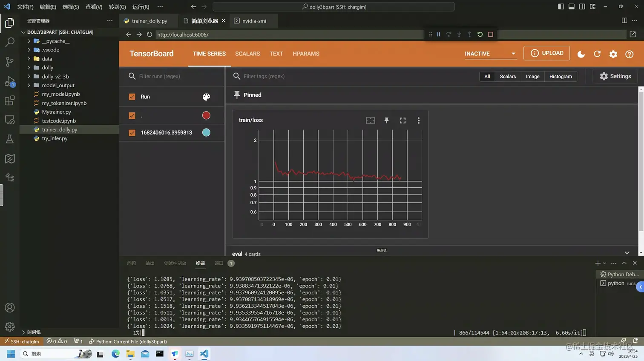
Task: Open run color palette options
Action: (207, 97)
